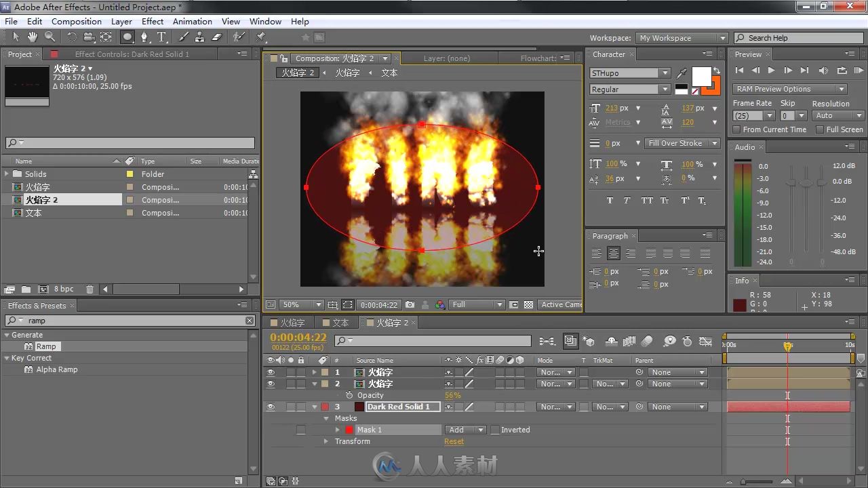Viewport: 868px width, 488px height.
Task: Click the 8 bpc color depth button
Action: pyautogui.click(x=64, y=289)
